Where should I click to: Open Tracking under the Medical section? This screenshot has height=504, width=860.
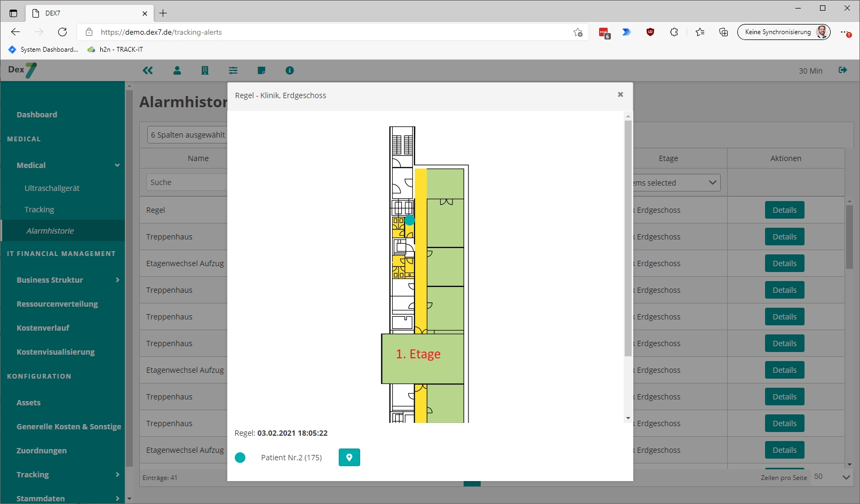39,210
